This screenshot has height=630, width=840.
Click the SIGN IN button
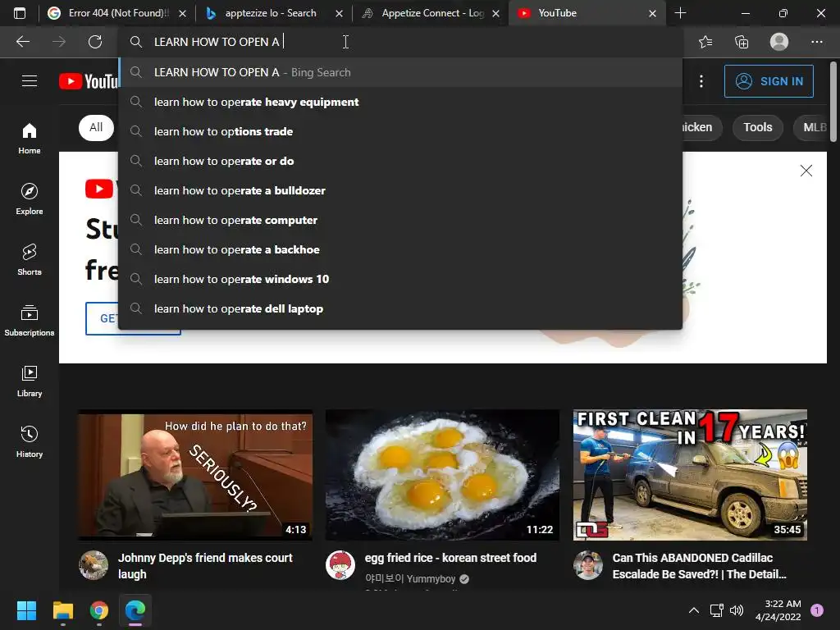click(x=769, y=81)
